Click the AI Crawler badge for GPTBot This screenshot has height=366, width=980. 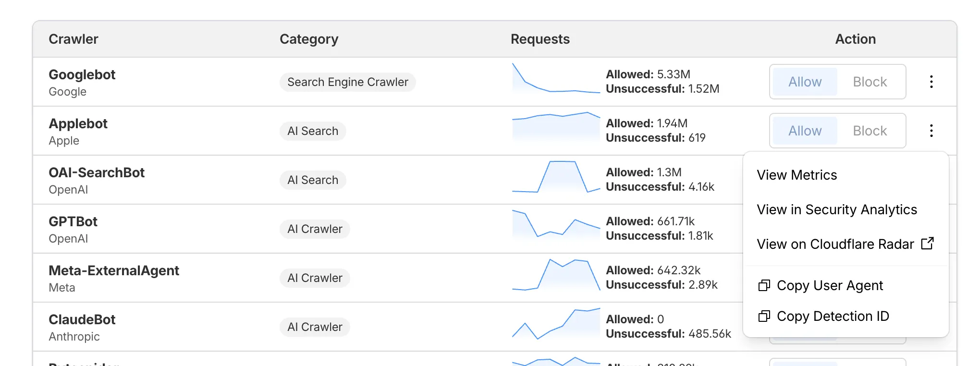[x=314, y=229]
